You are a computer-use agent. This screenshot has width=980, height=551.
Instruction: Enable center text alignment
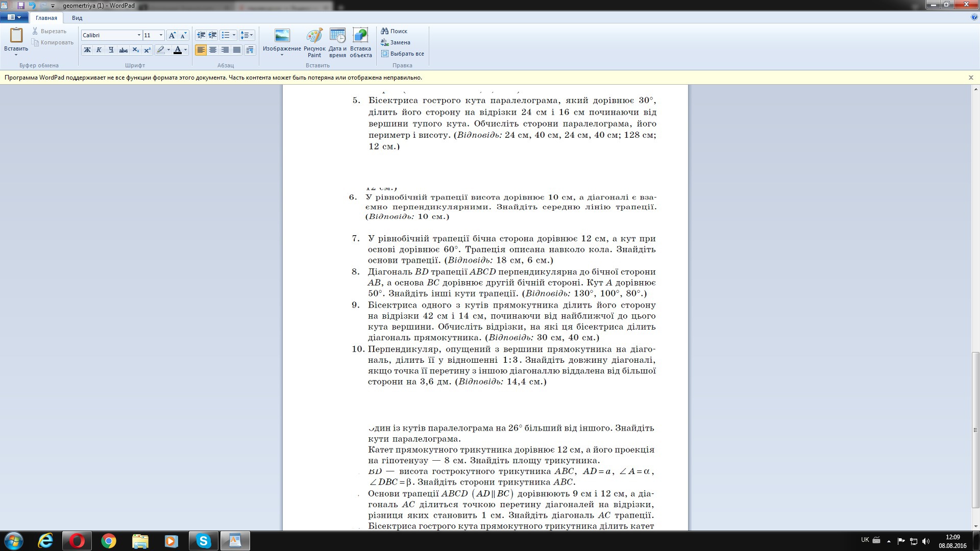point(213,50)
